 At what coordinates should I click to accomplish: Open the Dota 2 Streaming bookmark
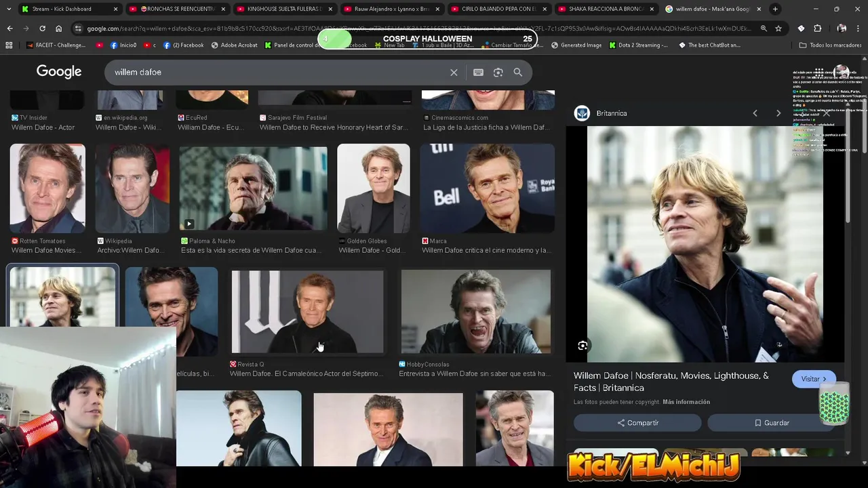tap(638, 45)
